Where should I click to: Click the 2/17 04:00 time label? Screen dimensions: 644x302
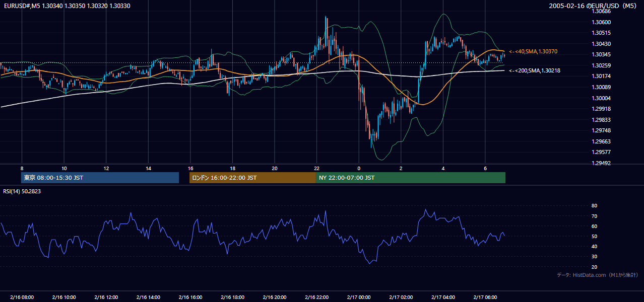pyautogui.click(x=443, y=297)
